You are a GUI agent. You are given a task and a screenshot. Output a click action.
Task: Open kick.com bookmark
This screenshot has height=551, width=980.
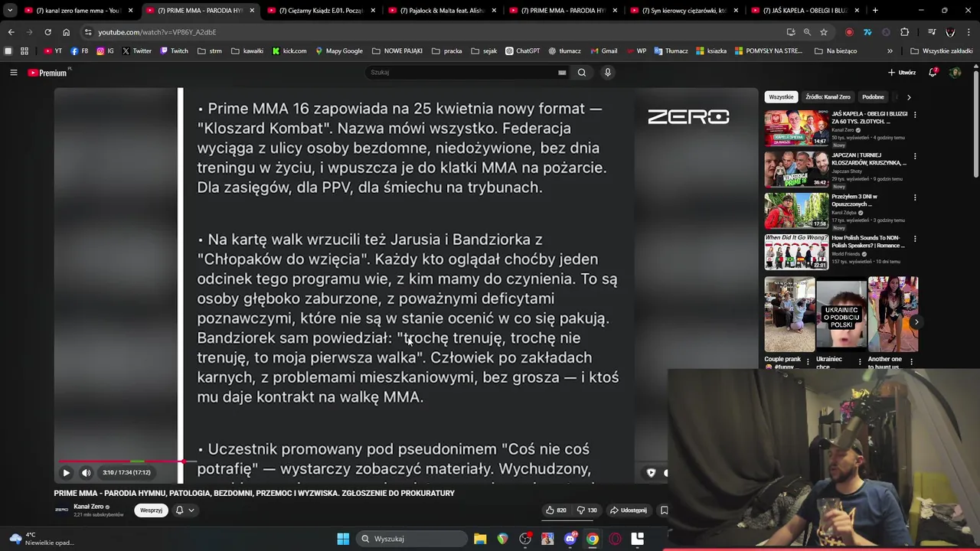[289, 51]
